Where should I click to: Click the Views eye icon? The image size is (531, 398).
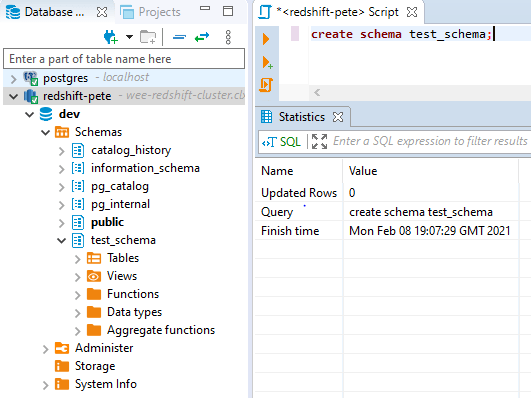[94, 276]
